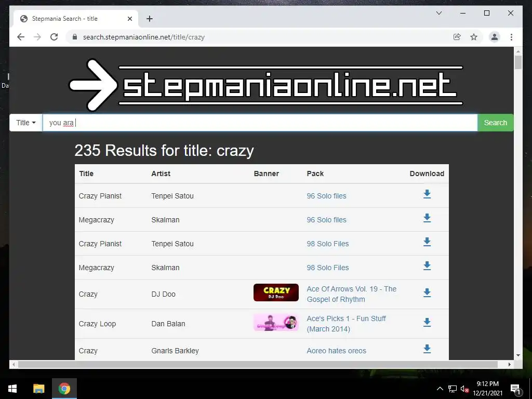This screenshot has width=532, height=399.
Task: Click the Crazy Loop title cell
Action: coord(97,324)
